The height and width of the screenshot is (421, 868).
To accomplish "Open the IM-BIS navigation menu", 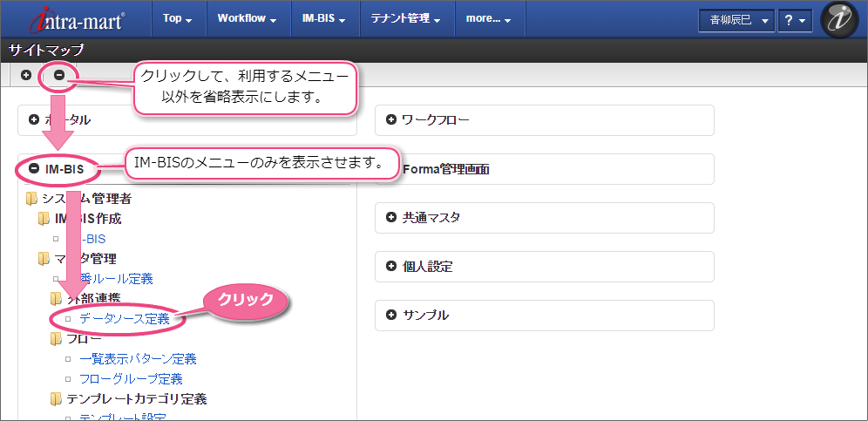I will [x=324, y=18].
